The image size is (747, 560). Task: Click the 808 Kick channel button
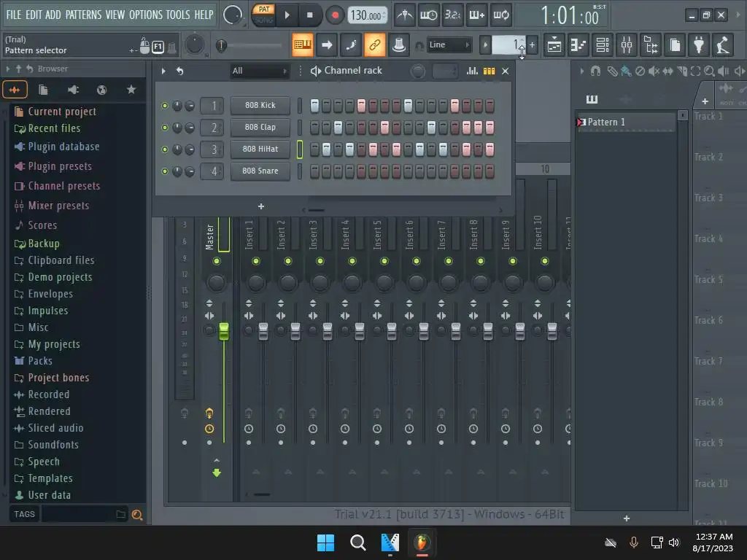260,105
